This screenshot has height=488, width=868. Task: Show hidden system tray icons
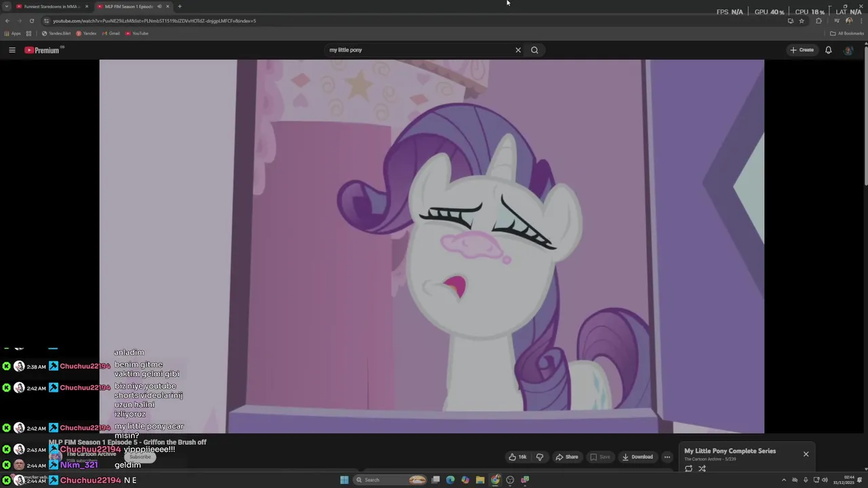[784, 480]
